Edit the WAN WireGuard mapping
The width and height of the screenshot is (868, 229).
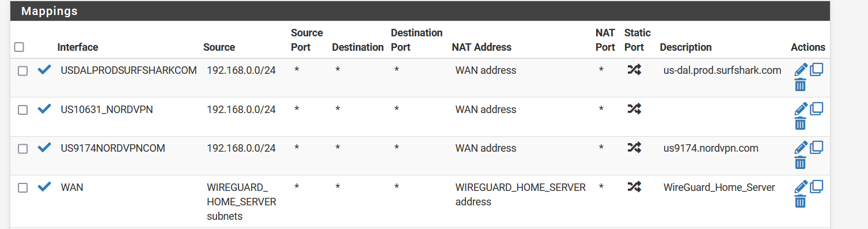tap(801, 186)
